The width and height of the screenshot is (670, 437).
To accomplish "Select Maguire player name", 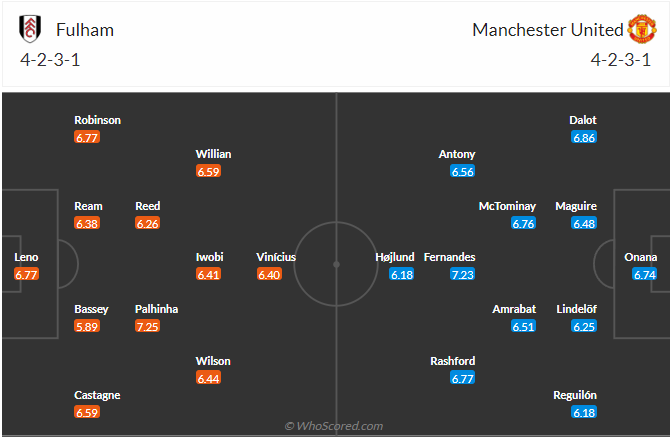I will click(576, 206).
